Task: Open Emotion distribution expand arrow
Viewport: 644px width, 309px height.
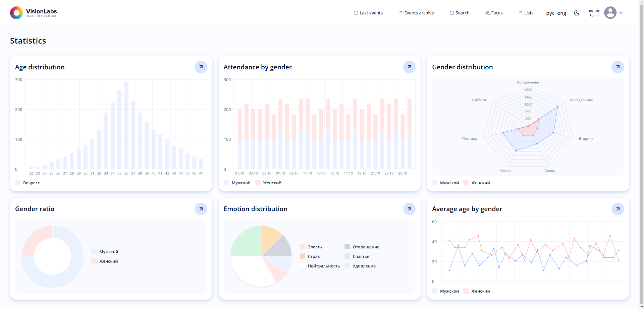Action: click(x=409, y=209)
